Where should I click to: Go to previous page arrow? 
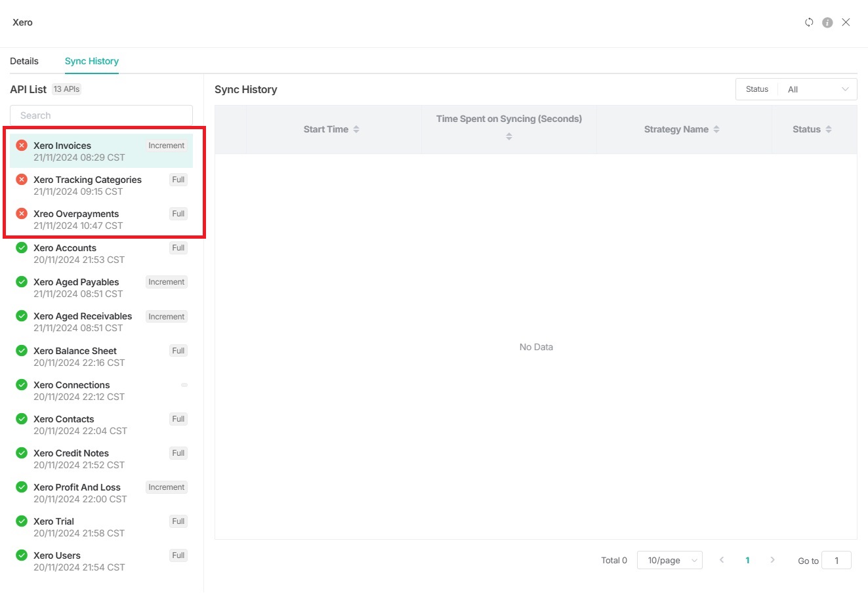[x=722, y=560]
